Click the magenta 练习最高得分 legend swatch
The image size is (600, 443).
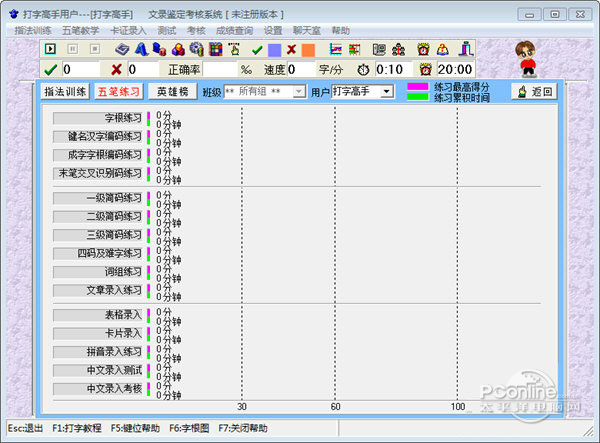pyautogui.click(x=418, y=86)
